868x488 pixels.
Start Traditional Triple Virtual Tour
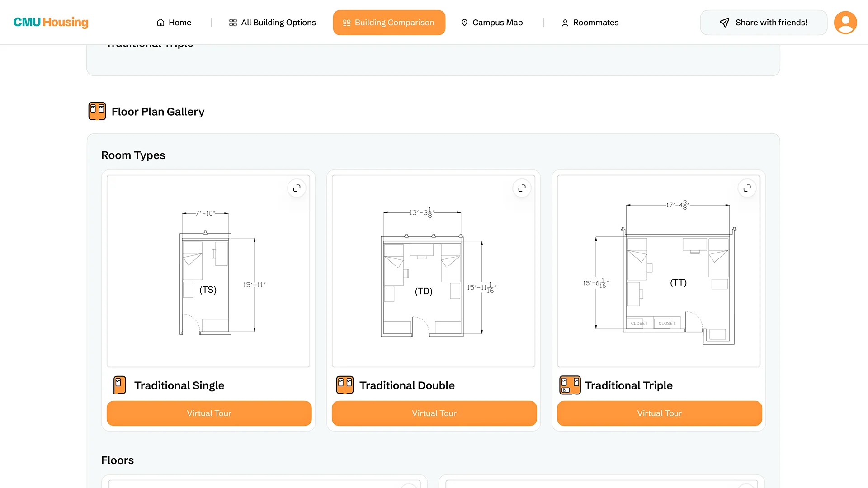click(659, 413)
